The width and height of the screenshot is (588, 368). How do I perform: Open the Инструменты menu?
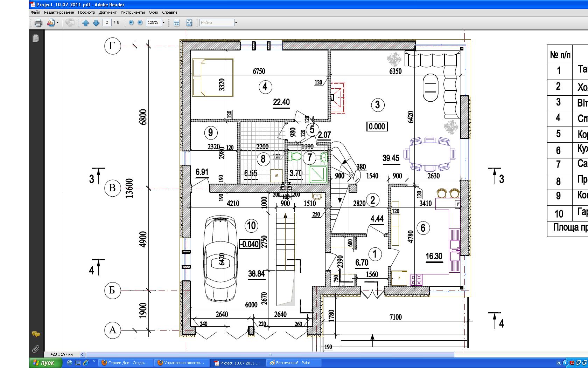[x=133, y=12]
